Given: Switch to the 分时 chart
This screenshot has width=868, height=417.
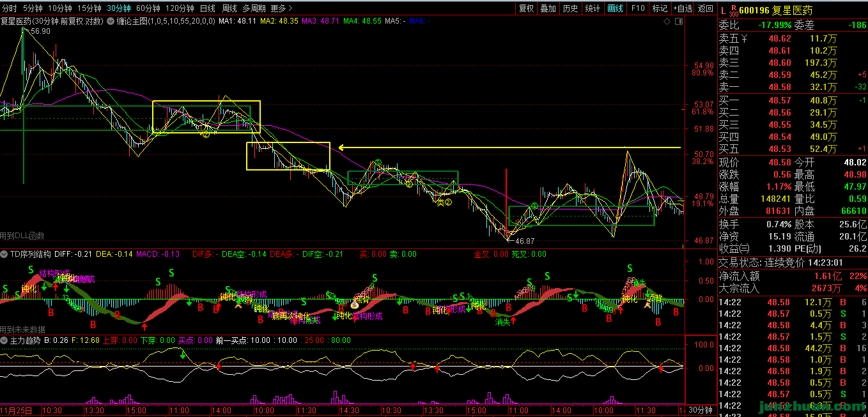Looking at the screenshot, I should (x=10, y=8).
